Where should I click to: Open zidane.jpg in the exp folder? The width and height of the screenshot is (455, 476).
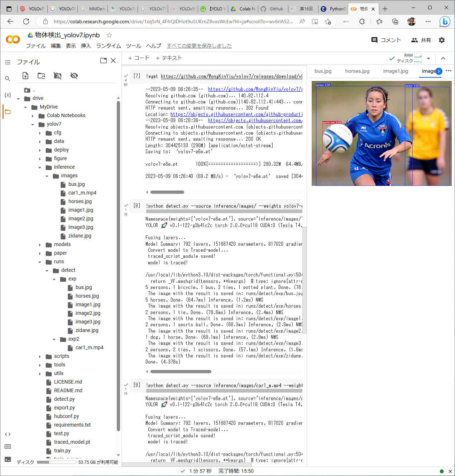87,330
